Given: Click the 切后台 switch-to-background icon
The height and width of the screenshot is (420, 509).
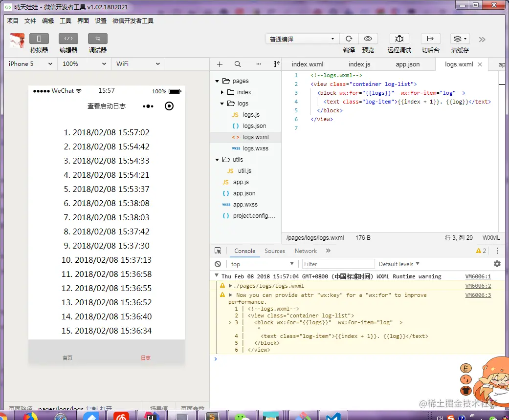Looking at the screenshot, I should tap(430, 39).
